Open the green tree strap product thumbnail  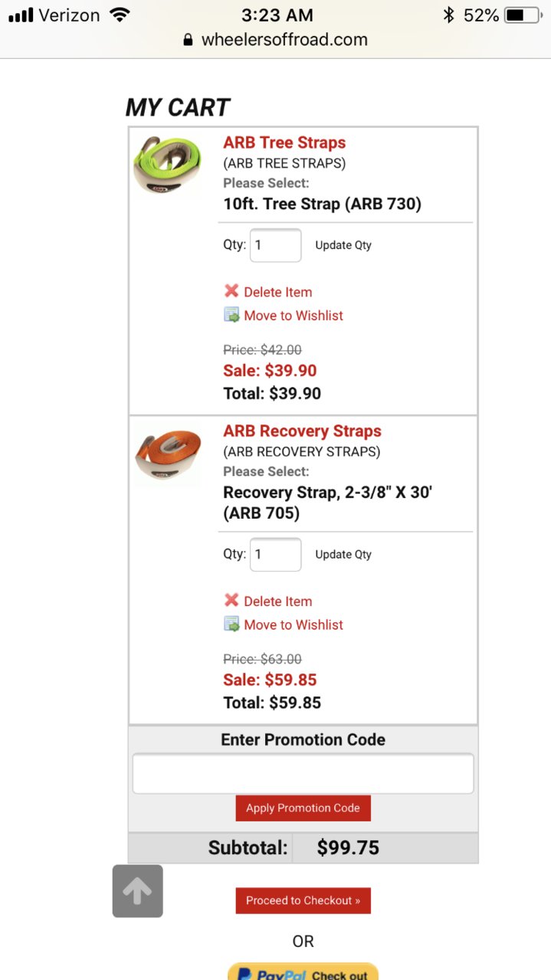167,165
